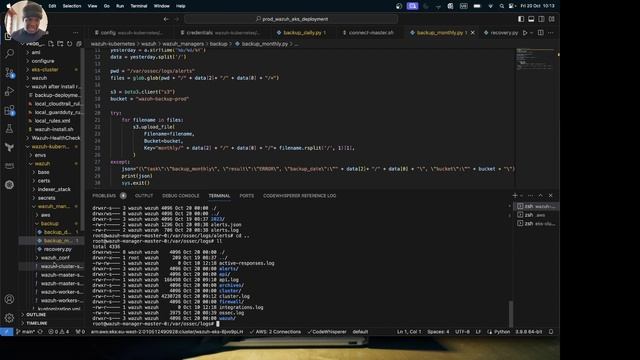Open the customize layout button
The width and height of the screenshot is (640, 360).
(x=551, y=19)
